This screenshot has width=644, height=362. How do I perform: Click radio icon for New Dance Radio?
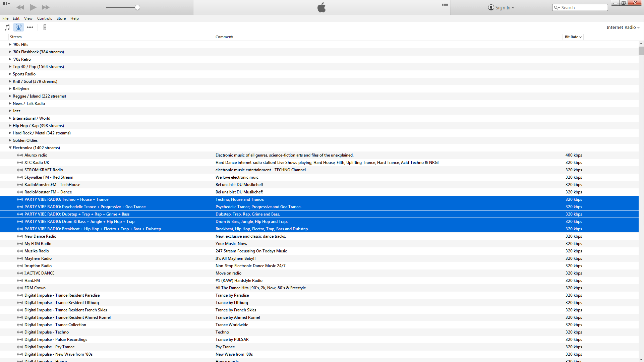[x=20, y=236]
